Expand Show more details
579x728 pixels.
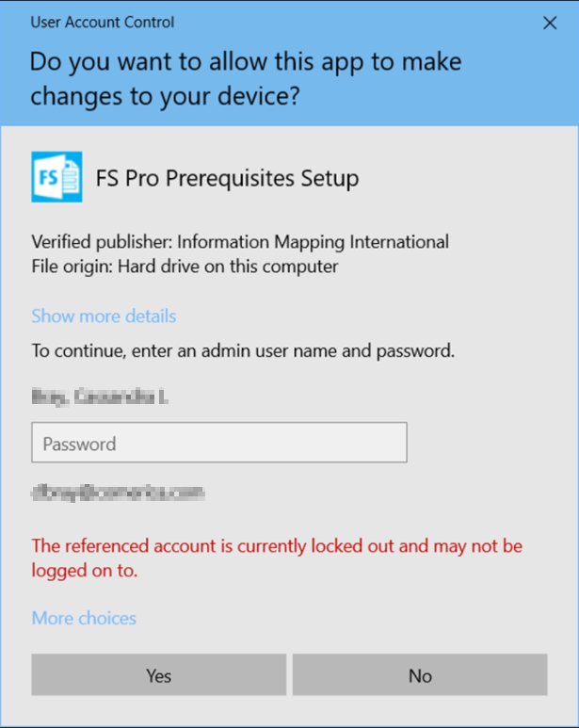(x=104, y=315)
